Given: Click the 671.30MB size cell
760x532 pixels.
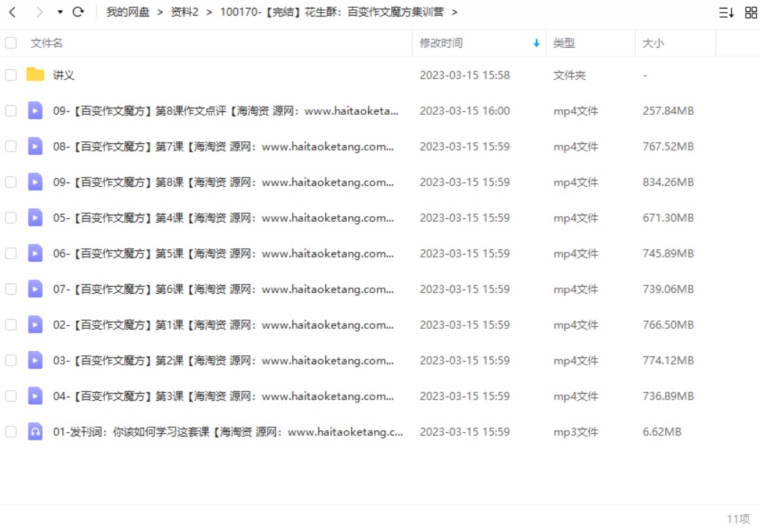Looking at the screenshot, I should (668, 218).
